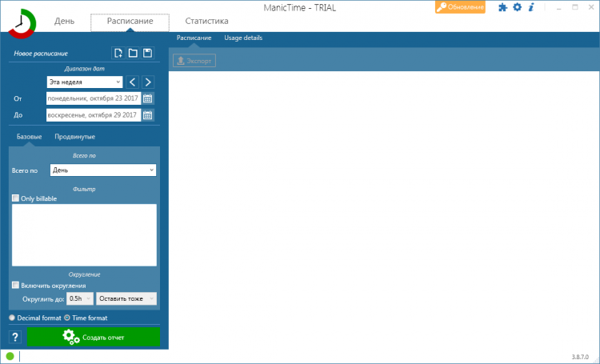Image resolution: width=600 pixels, height=364 pixels.
Task: Click the version number 3.8.7.0
Action: [580, 357]
